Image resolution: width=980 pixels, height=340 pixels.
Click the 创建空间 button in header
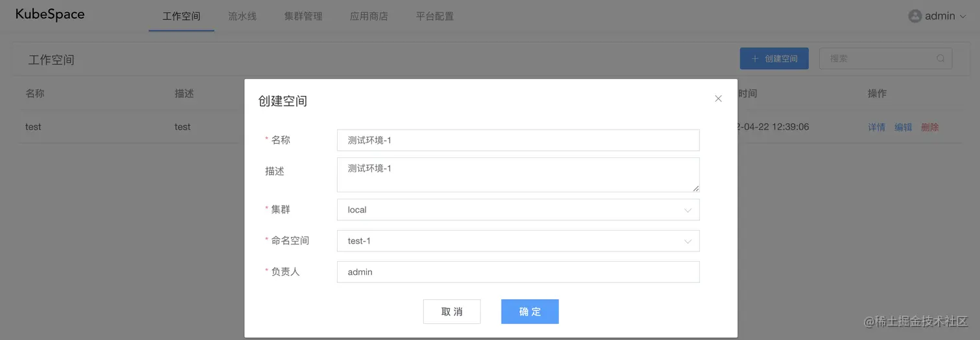[774, 58]
